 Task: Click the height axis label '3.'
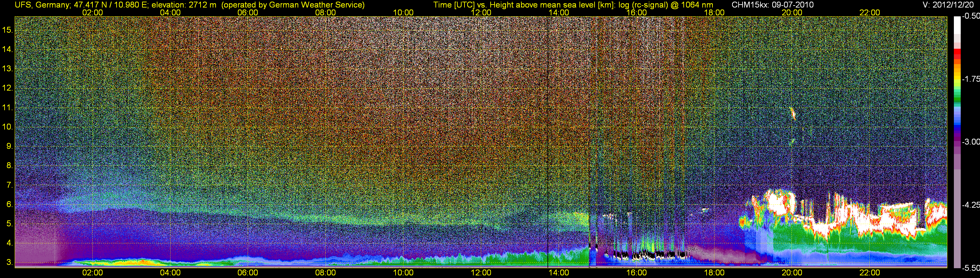tap(9, 263)
